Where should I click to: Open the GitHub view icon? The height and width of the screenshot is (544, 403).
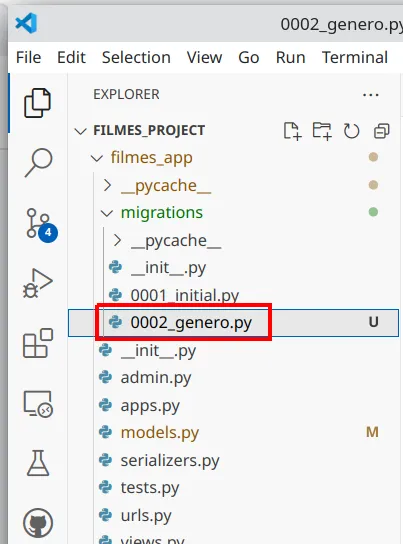38,523
